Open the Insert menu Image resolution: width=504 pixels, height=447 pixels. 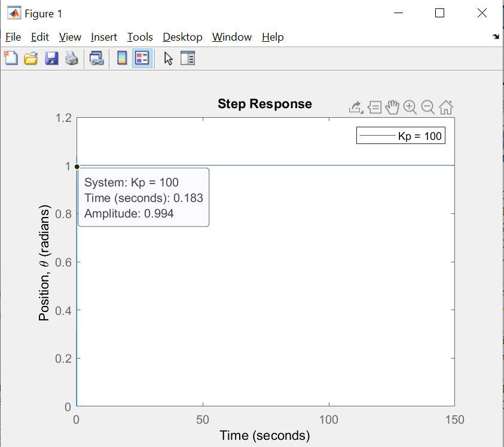(x=104, y=37)
